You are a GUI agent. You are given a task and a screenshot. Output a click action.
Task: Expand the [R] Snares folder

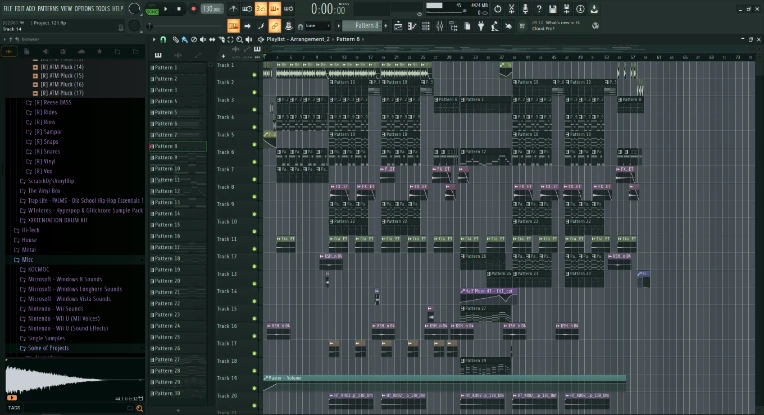(x=47, y=151)
